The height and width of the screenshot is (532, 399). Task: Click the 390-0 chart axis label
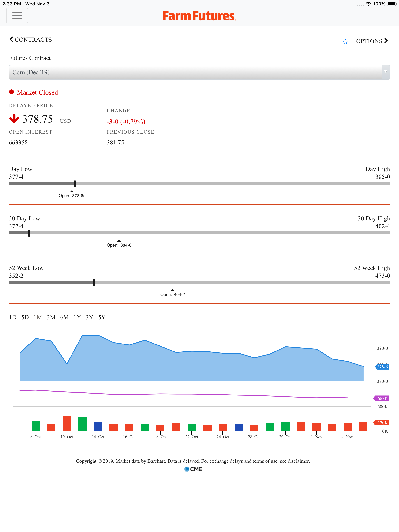(382, 348)
